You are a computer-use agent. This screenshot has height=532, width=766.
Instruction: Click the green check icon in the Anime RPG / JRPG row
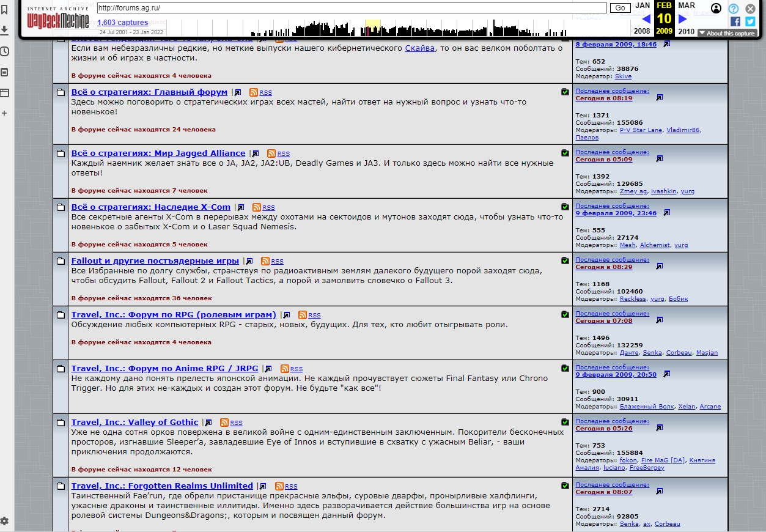tap(565, 368)
